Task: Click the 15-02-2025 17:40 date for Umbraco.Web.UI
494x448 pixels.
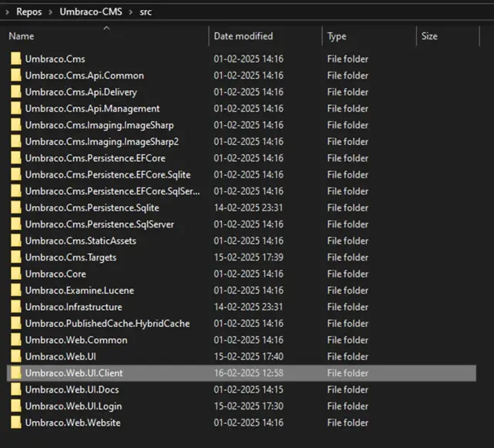Action: click(249, 356)
